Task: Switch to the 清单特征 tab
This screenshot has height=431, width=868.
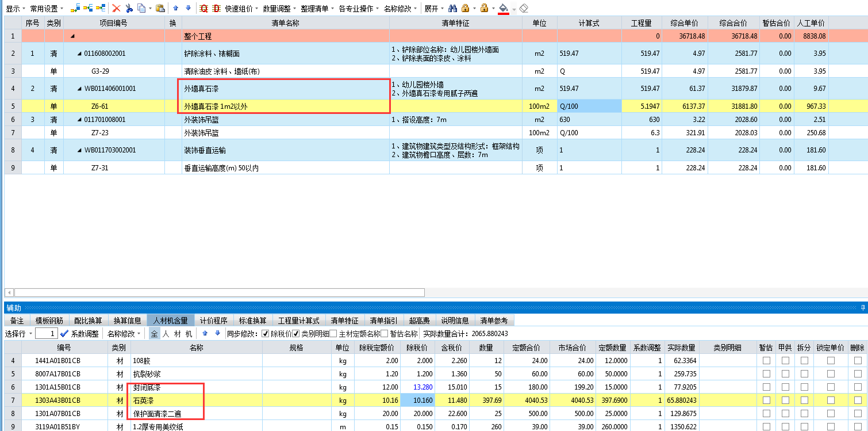Action: click(x=344, y=321)
